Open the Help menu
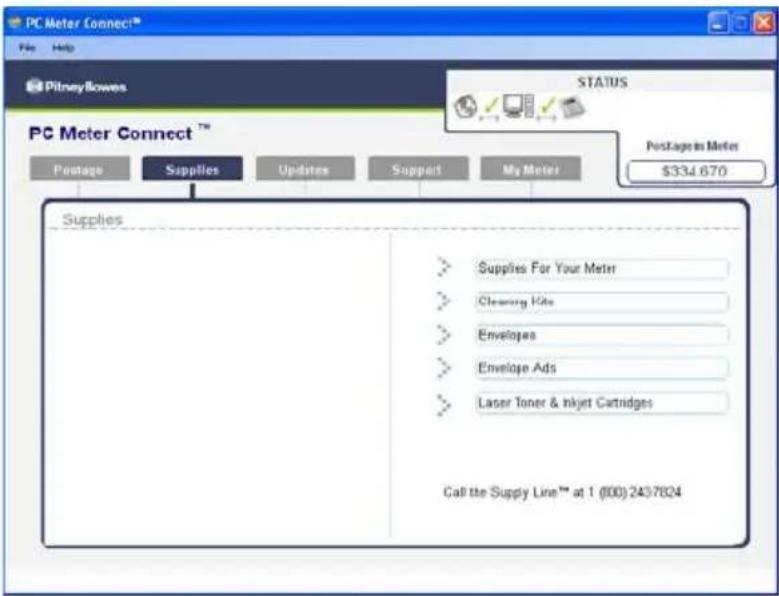This screenshot has height=596, width=779. click(x=63, y=48)
